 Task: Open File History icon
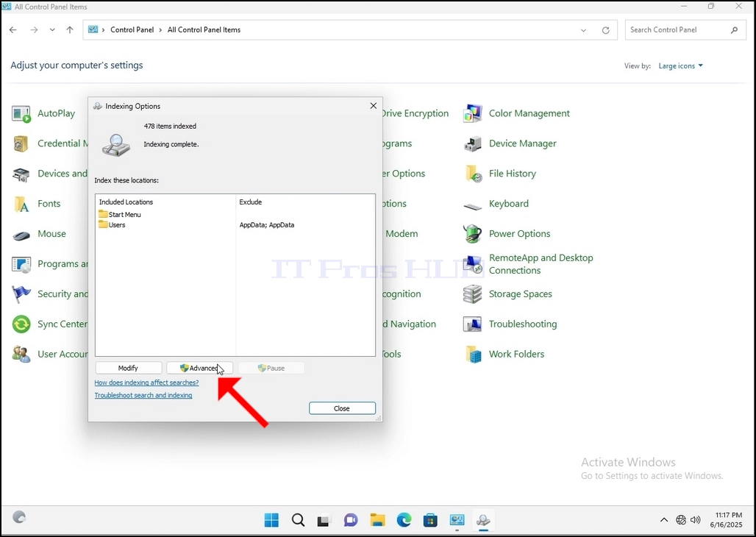click(x=472, y=174)
